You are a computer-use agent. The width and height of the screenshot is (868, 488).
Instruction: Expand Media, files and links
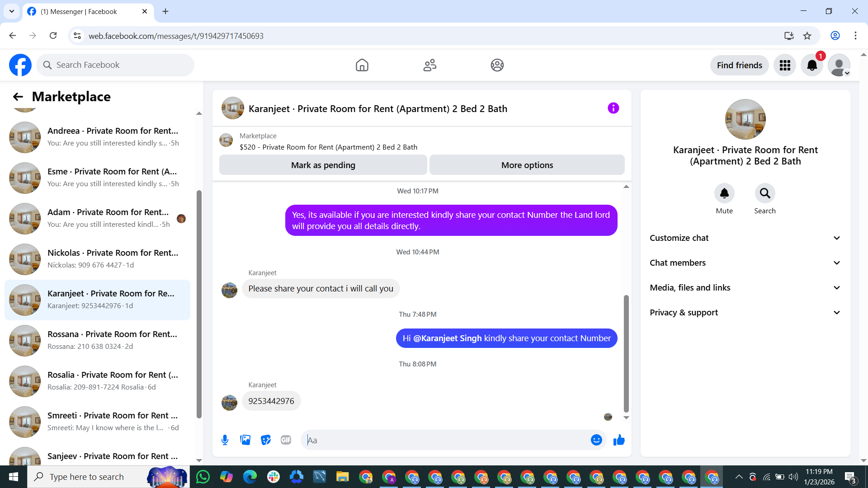tap(745, 288)
